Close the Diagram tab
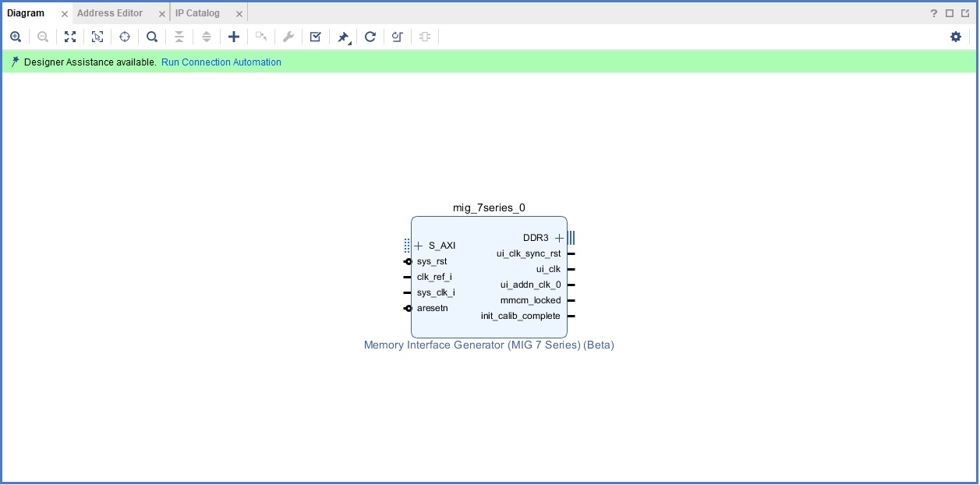The height and width of the screenshot is (485, 980). (x=65, y=14)
